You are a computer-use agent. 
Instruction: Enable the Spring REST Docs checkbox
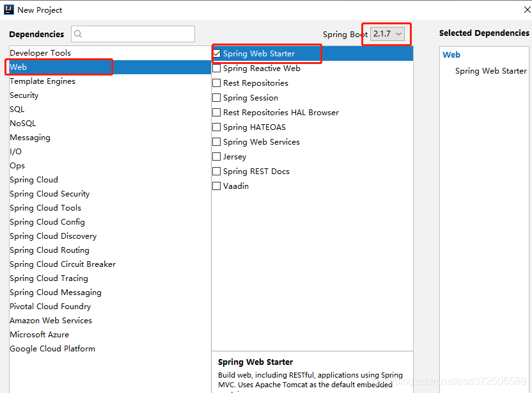[x=217, y=171]
